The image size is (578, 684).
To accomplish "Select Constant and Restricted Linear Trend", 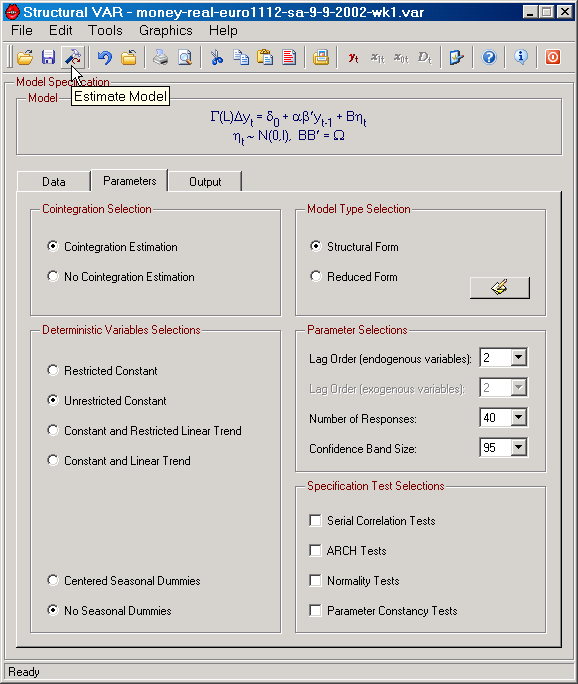I will [x=144, y=431].
